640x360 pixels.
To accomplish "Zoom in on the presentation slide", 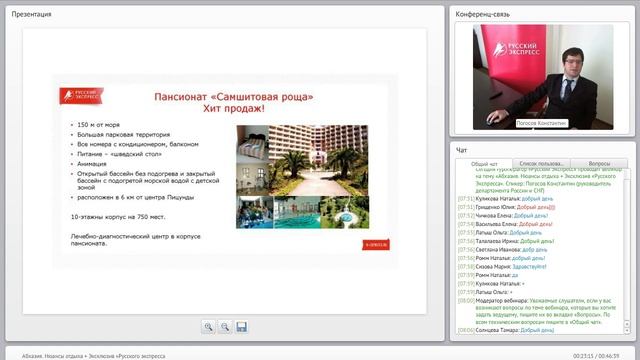I will tap(208, 327).
